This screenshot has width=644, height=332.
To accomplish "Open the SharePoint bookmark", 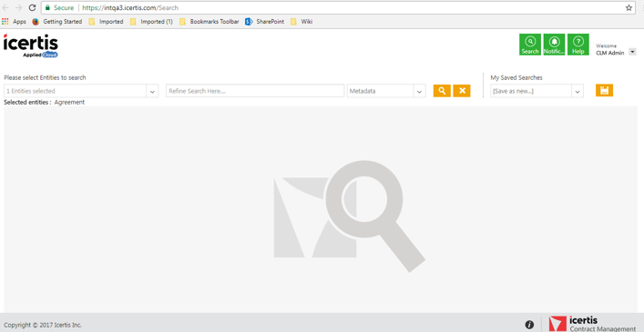I will (264, 22).
